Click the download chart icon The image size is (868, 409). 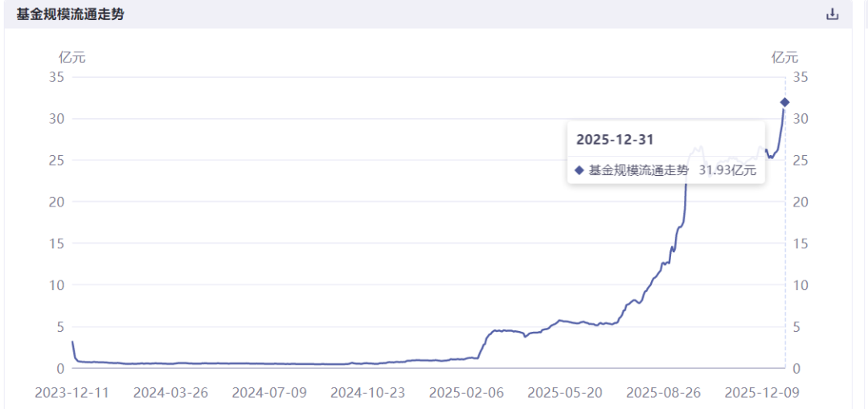tap(832, 14)
